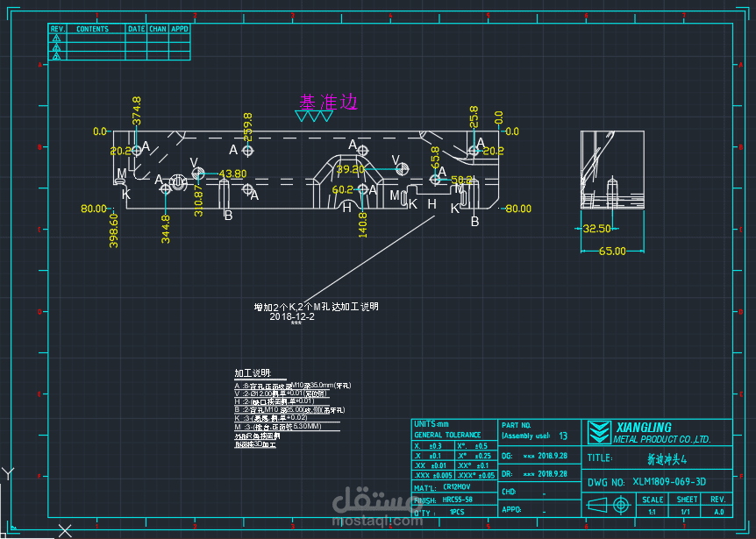
Task: Pick the A.0 revision value
Action: click(719, 512)
